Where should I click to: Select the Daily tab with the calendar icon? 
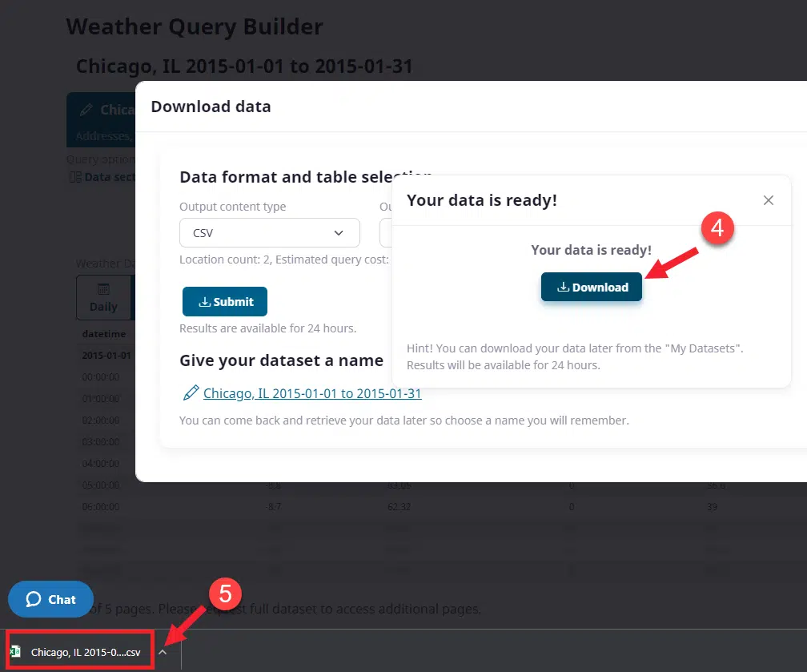[x=103, y=297]
